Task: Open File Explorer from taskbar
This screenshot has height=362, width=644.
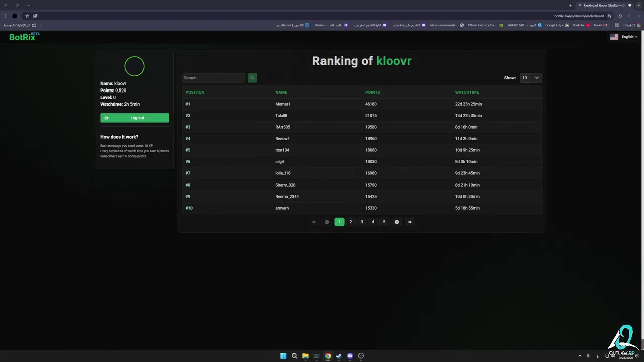Action: click(x=305, y=356)
